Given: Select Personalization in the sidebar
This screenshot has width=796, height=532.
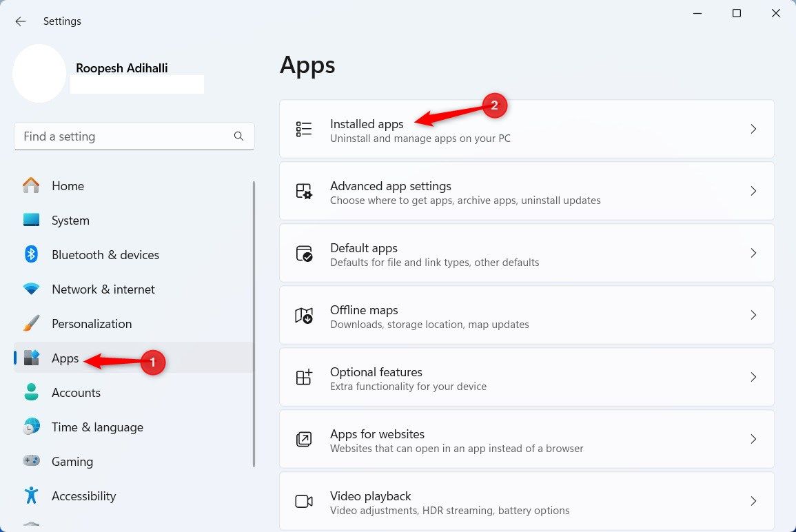Looking at the screenshot, I should tap(133, 324).
